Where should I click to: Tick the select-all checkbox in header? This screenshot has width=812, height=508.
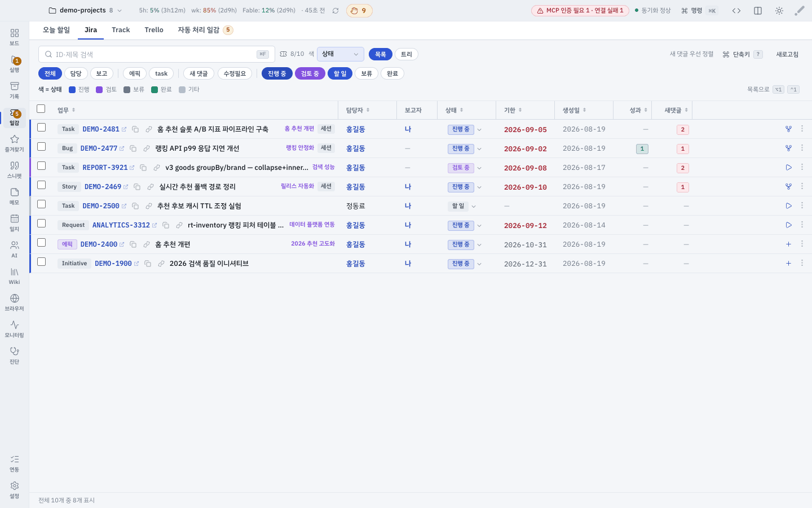coord(41,109)
